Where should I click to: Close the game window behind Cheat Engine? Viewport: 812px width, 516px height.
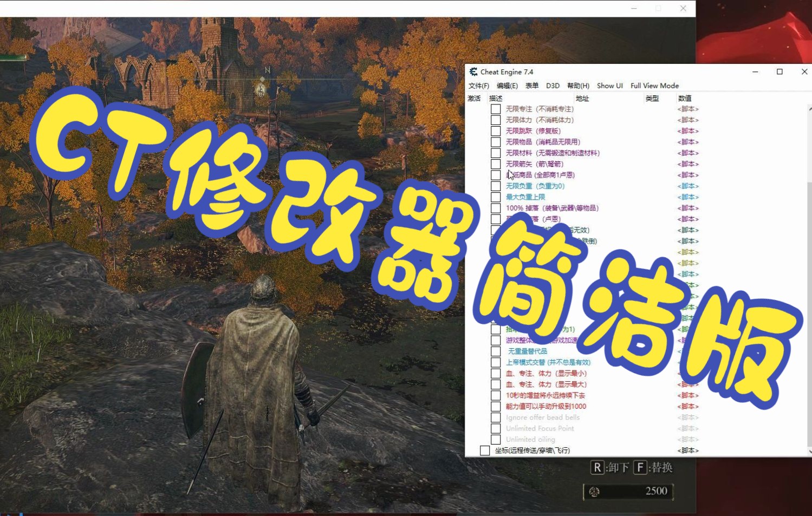point(683,8)
